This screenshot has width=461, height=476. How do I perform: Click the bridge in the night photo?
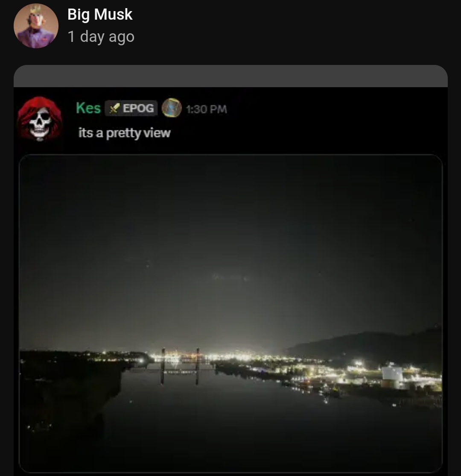point(180,366)
